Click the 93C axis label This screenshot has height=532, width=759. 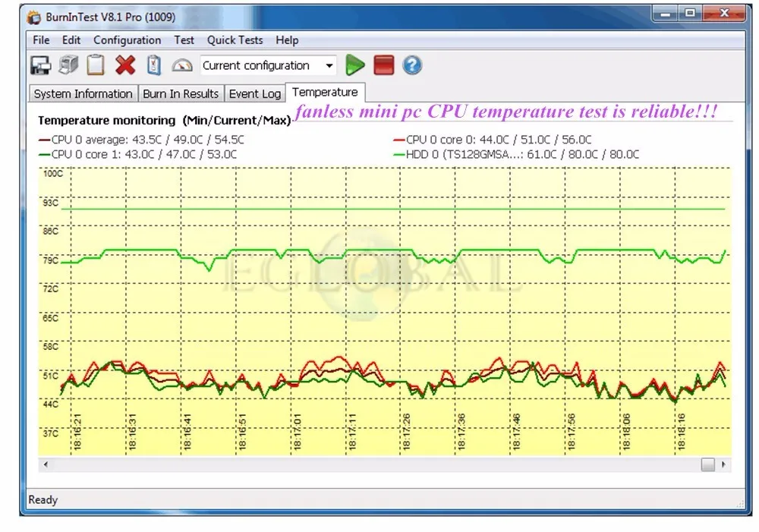[x=50, y=203]
